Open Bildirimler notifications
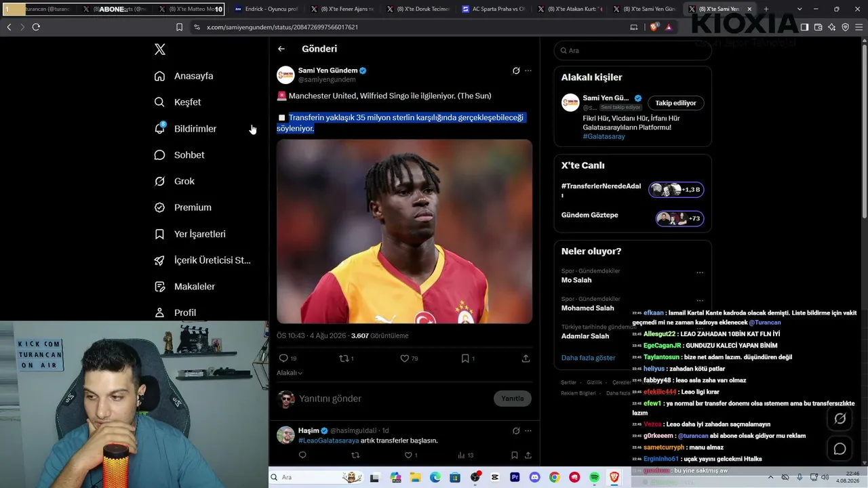 point(185,129)
